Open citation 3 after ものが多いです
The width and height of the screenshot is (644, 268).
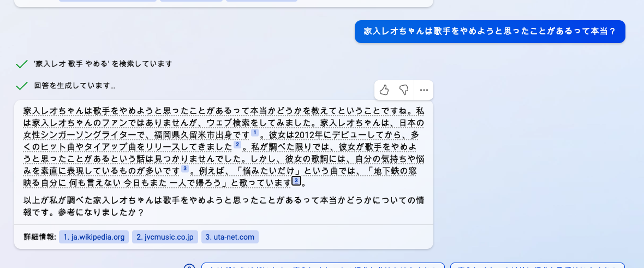(185, 169)
